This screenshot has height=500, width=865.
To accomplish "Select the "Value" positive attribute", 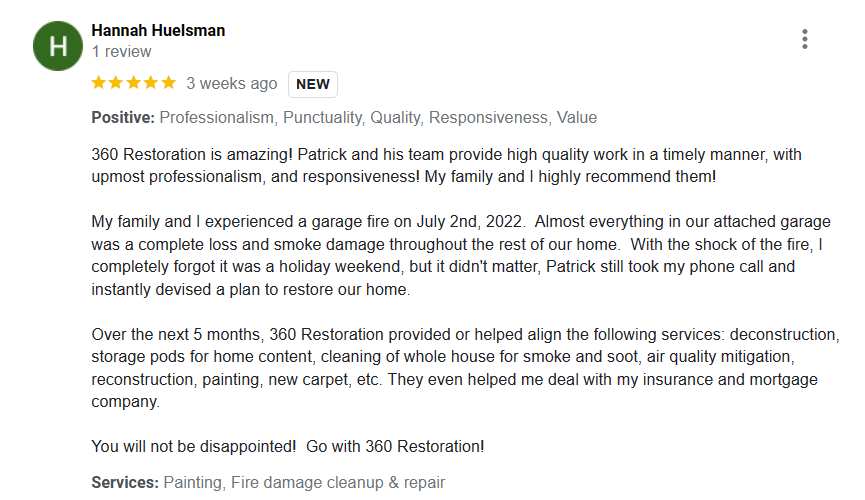I will point(577,118).
